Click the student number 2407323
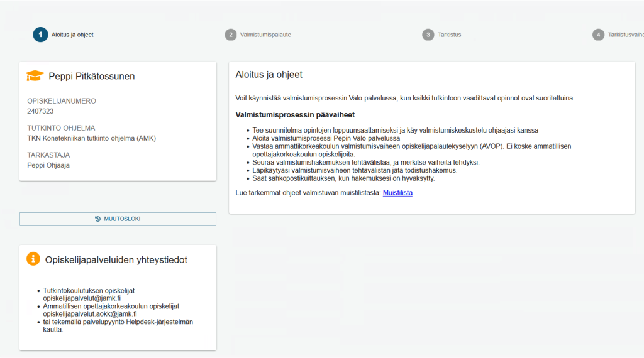The height and width of the screenshot is (358, 644). (x=40, y=111)
